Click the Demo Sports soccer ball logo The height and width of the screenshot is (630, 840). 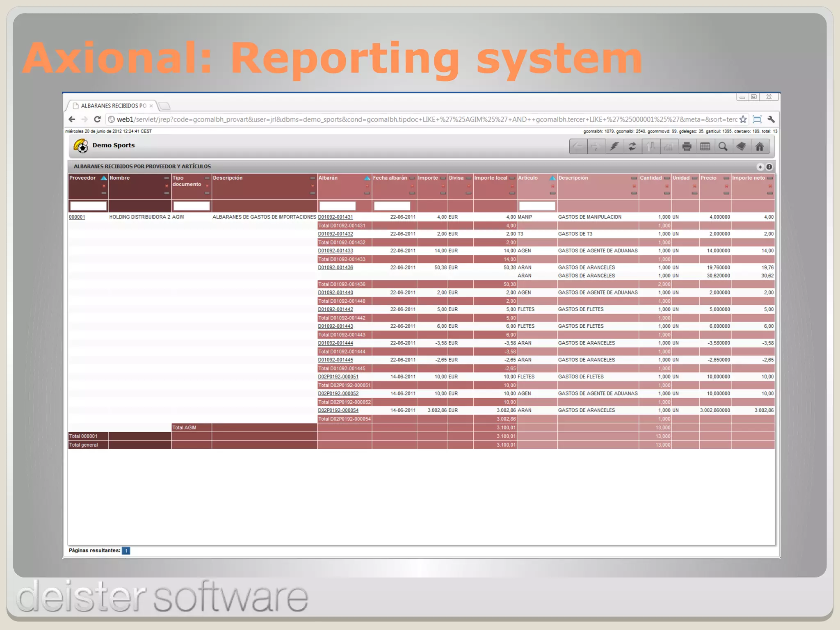point(81,146)
